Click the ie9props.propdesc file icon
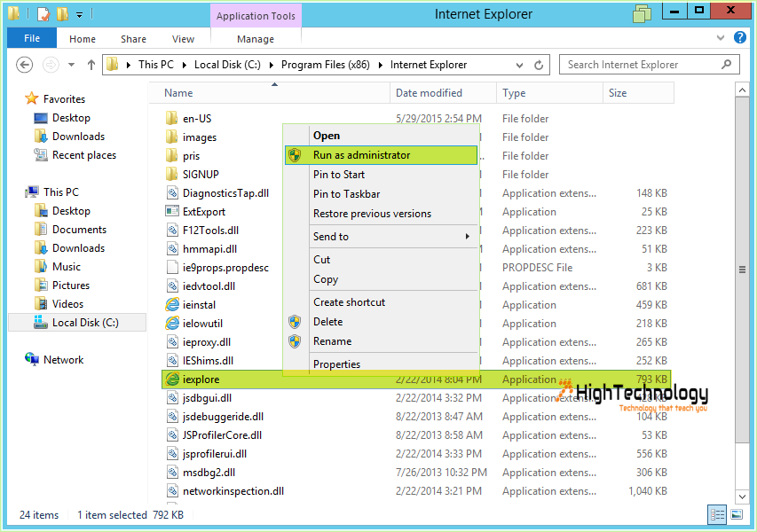 click(x=172, y=267)
